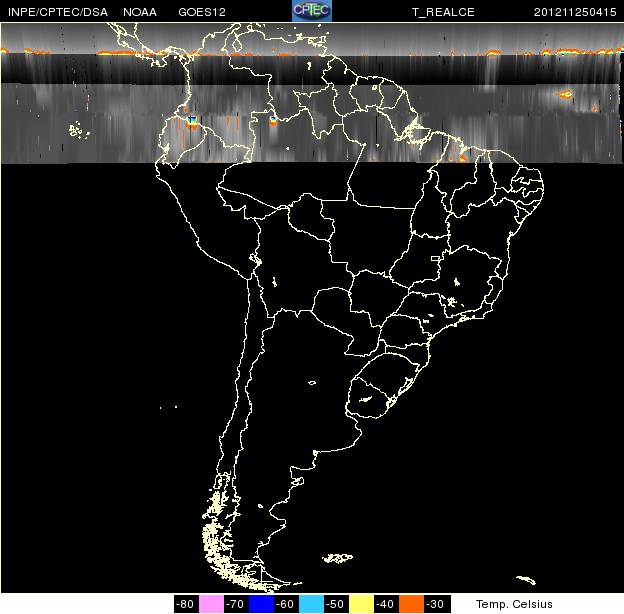624x614 pixels.
Task: Click the INPE/CPTEC/DSA header text
Action: point(58,12)
